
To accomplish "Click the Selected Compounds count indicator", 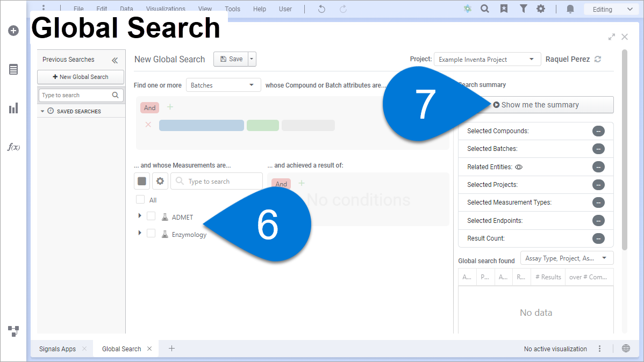I will 598,131.
